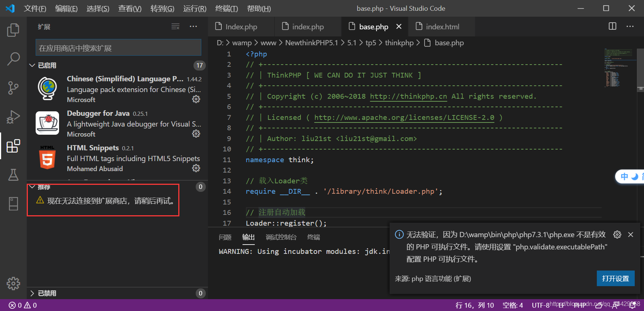644x311 pixels.
Task: Close the base.php editor tab
Action: point(399,26)
